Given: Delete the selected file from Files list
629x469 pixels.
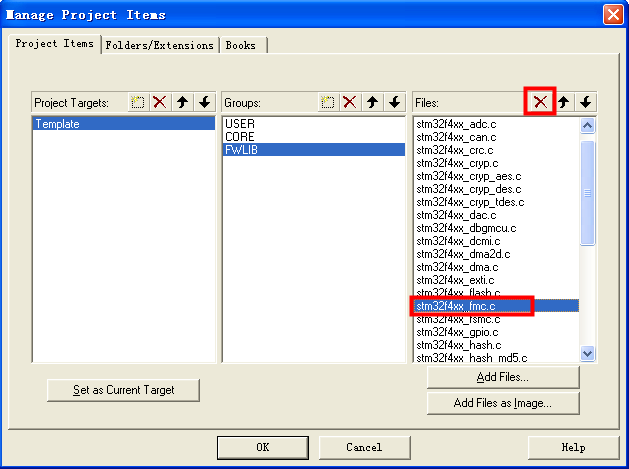Looking at the screenshot, I should tap(540, 102).
